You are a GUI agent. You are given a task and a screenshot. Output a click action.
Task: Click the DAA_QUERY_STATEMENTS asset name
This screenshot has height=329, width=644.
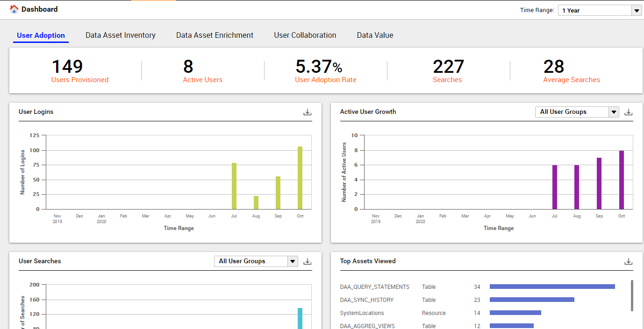click(x=375, y=287)
